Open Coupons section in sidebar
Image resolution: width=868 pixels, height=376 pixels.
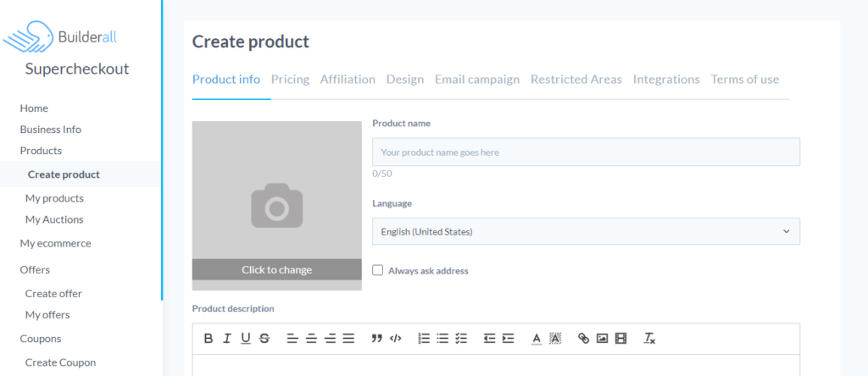[x=41, y=339]
